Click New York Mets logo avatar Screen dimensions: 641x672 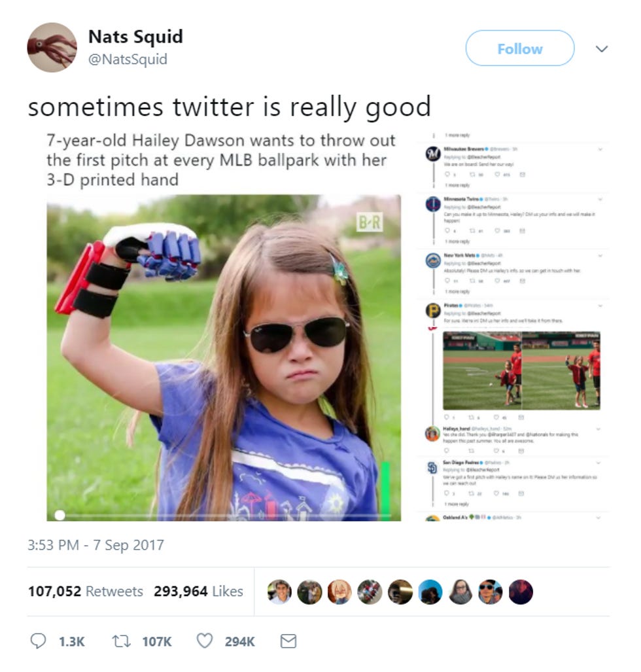click(x=433, y=260)
